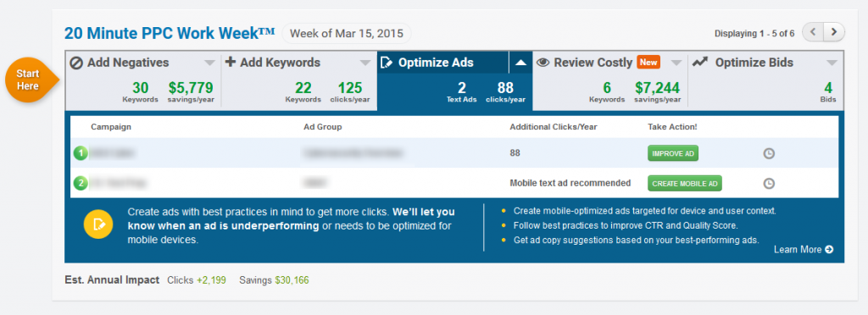Image resolution: width=868 pixels, height=315 pixels.
Task: Click the green number 2 row badge
Action: point(81,183)
